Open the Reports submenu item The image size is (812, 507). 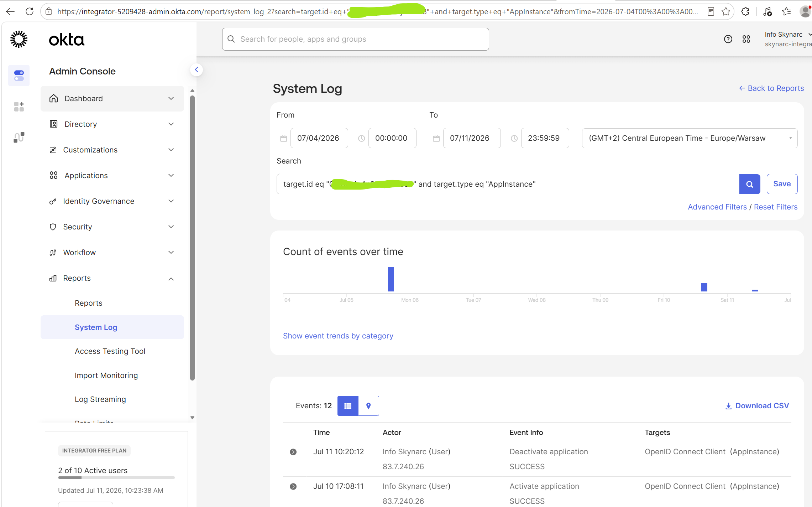pos(89,303)
